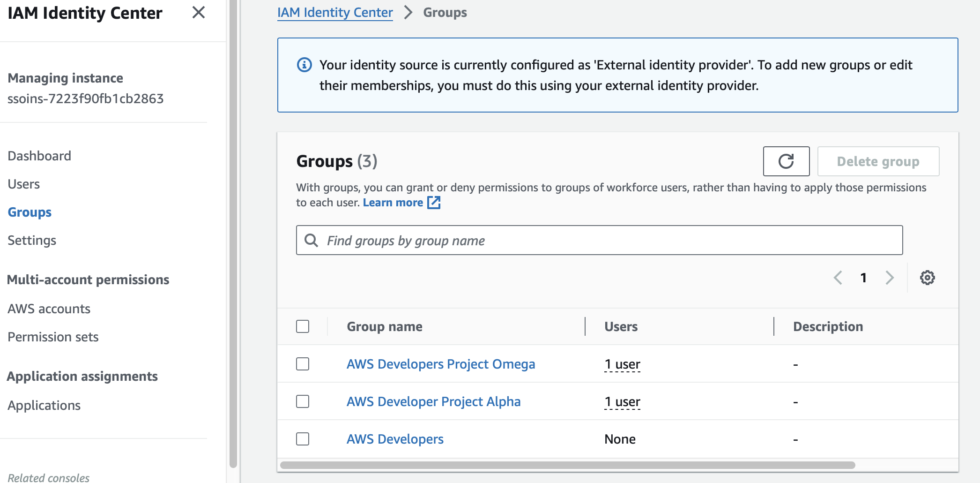Click the IAM Identity Center breadcrumb link

(x=335, y=13)
